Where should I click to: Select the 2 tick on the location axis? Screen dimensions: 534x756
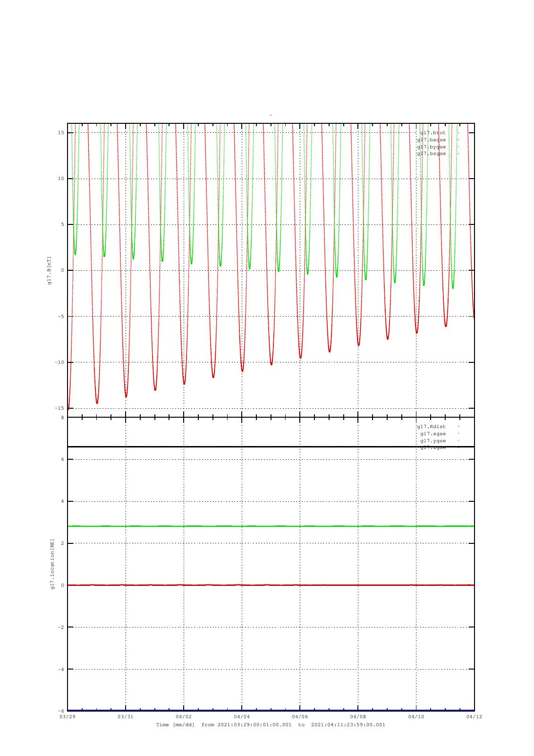[62, 543]
